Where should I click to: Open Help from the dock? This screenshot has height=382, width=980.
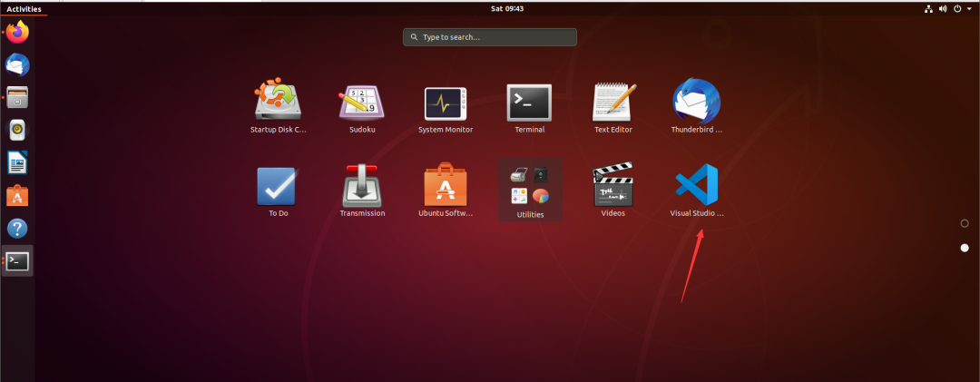tap(17, 229)
